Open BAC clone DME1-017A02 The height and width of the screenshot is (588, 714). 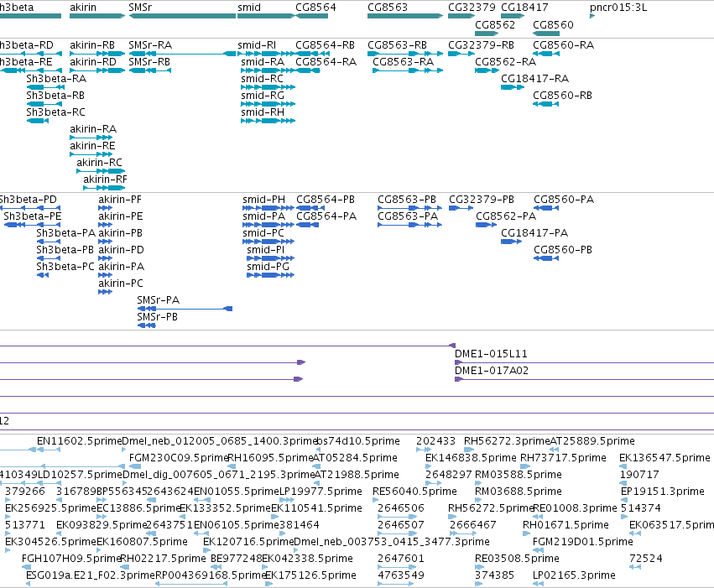pos(492,371)
